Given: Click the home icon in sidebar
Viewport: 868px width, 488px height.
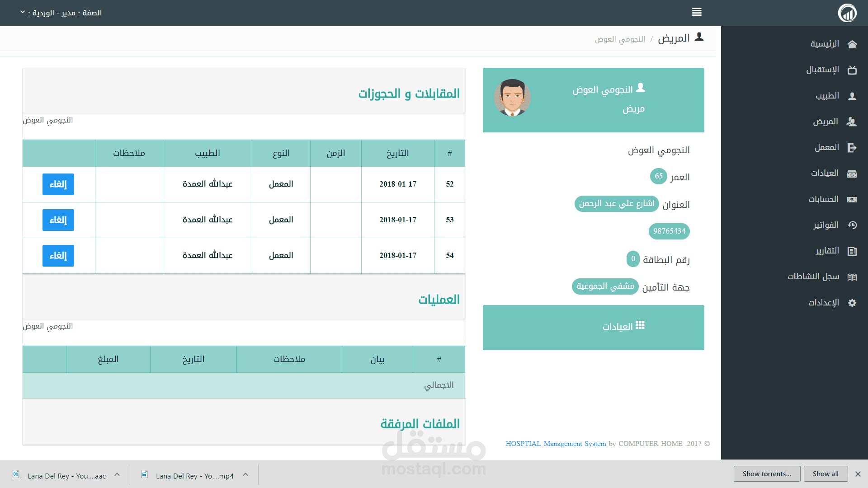Looking at the screenshot, I should click(852, 44).
